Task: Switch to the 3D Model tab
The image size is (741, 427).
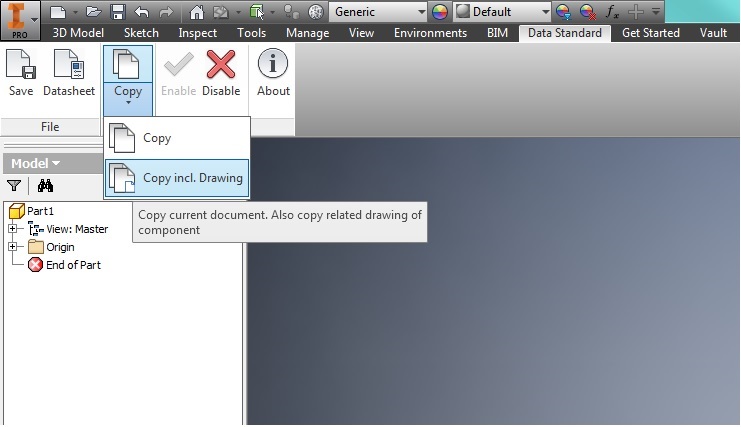Action: point(78,33)
